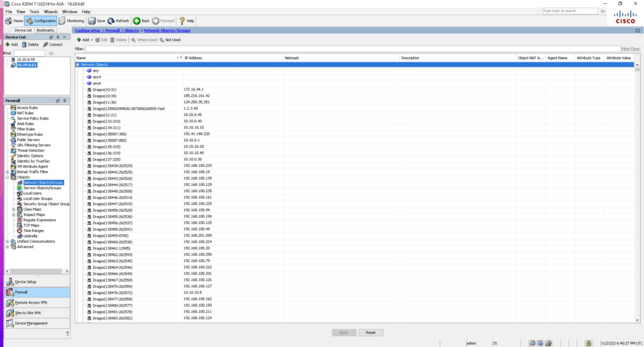This screenshot has height=347, width=644.
Task: Open the Configuration view
Action: (41, 21)
